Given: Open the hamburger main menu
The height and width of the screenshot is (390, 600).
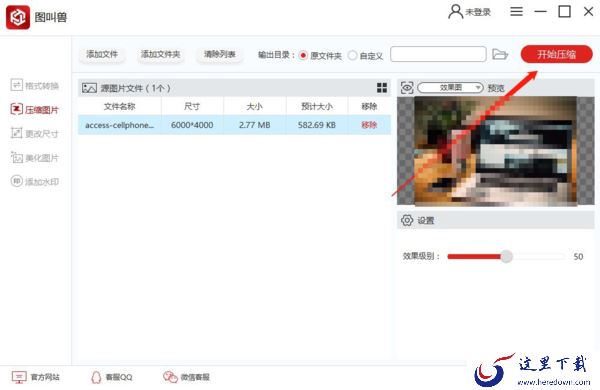Looking at the screenshot, I should [516, 11].
